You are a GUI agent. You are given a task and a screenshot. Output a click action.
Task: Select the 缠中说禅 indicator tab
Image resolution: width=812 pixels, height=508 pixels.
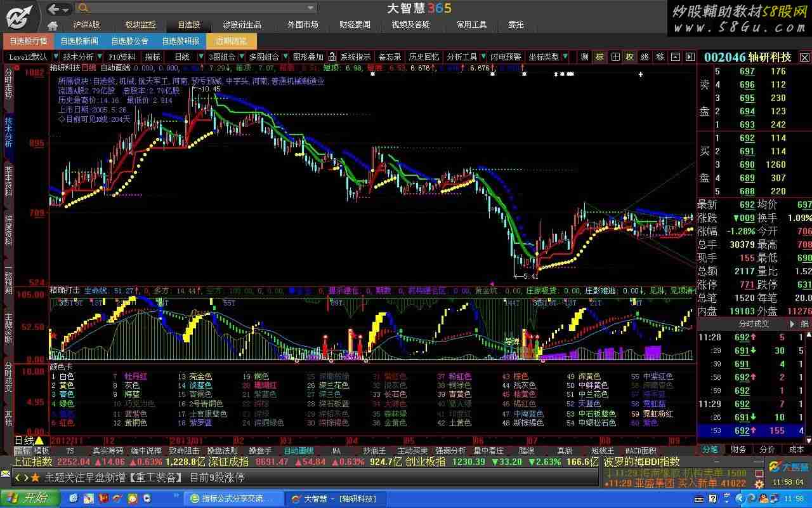point(145,451)
